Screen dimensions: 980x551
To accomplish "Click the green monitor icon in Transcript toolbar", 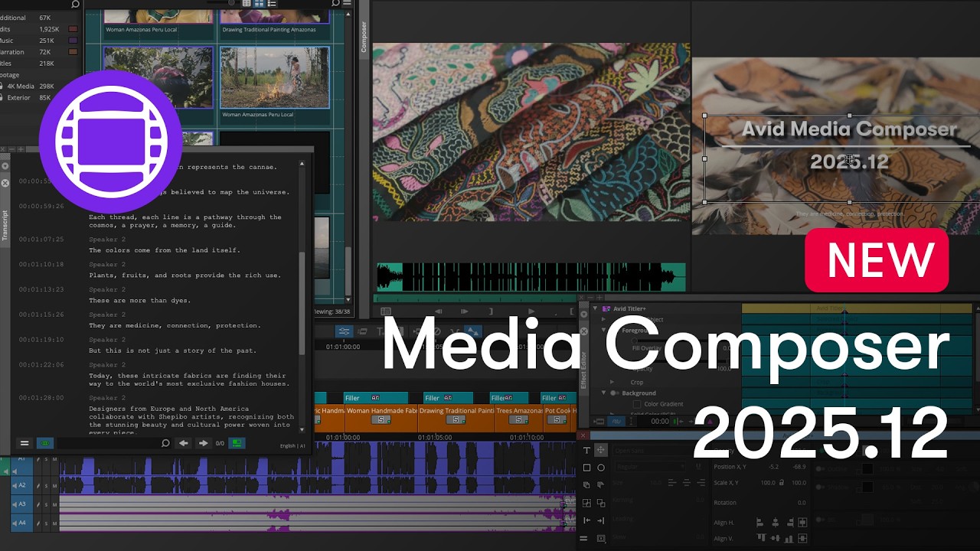I will (x=237, y=443).
